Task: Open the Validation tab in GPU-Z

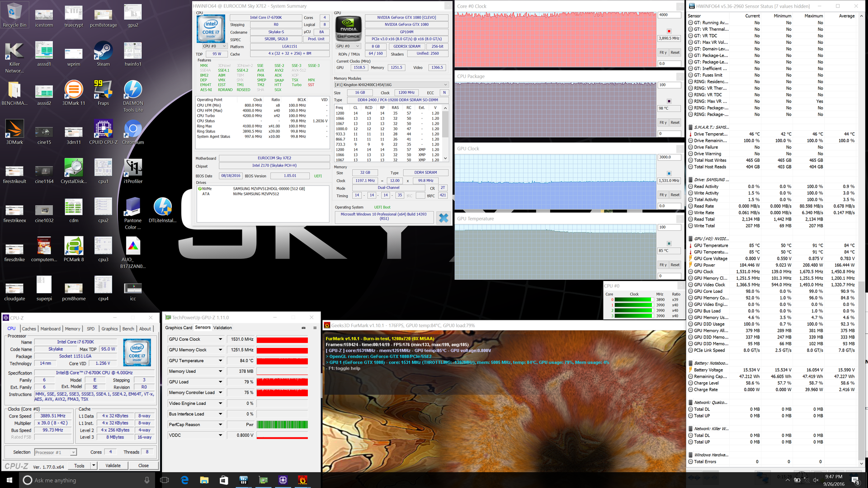Action: pos(222,328)
